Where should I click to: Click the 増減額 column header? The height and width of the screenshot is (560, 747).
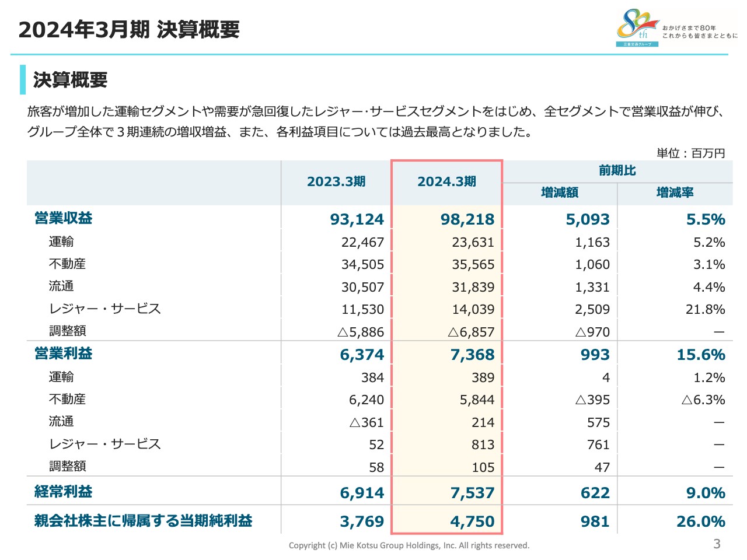[x=560, y=192]
